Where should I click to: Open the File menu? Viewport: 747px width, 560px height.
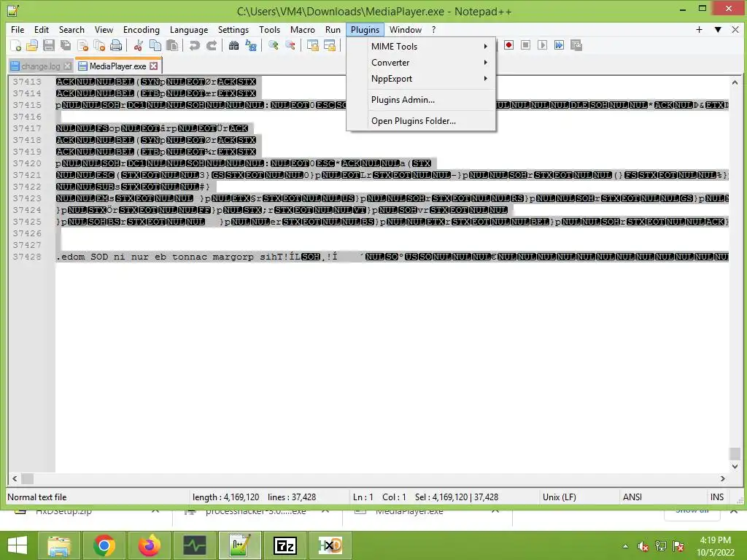(18, 29)
